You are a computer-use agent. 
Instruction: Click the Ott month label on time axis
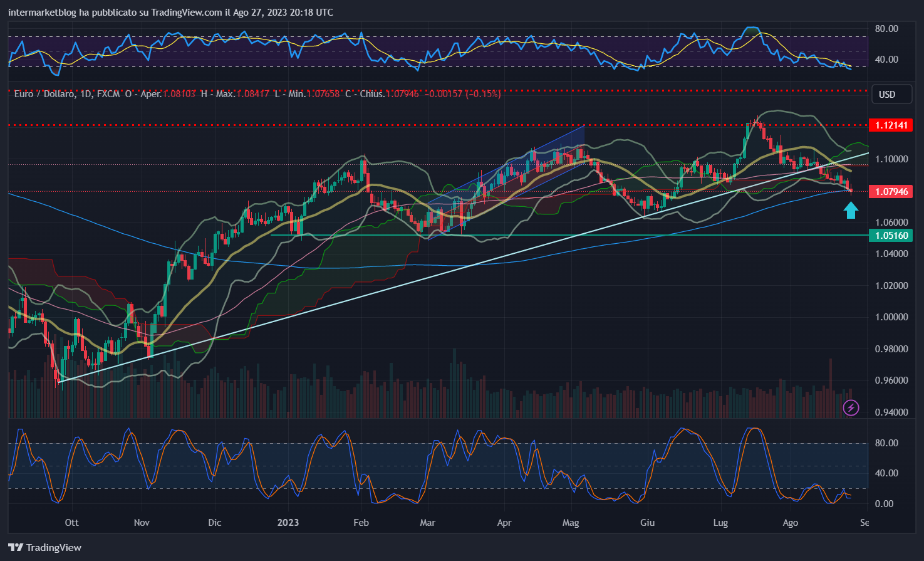click(x=71, y=522)
